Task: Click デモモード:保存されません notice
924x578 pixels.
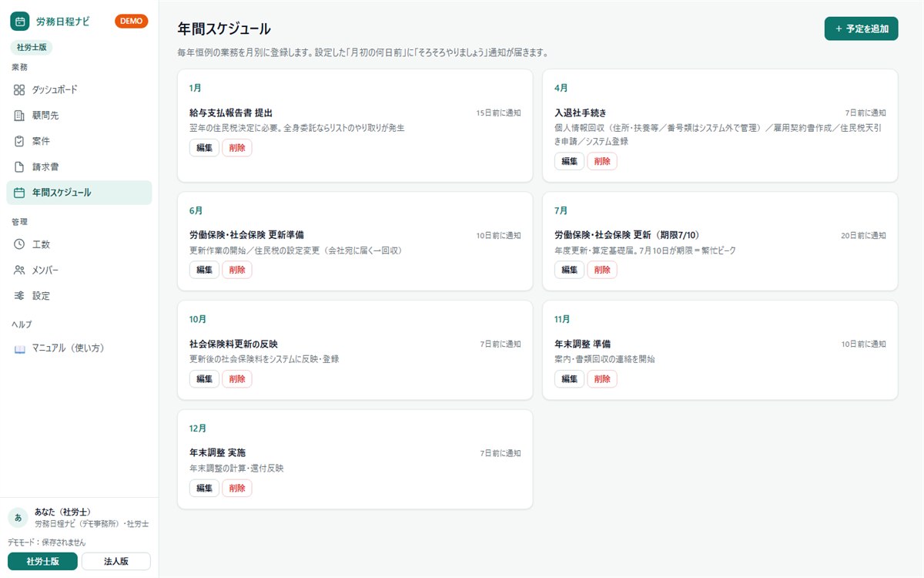Action: (x=45, y=542)
